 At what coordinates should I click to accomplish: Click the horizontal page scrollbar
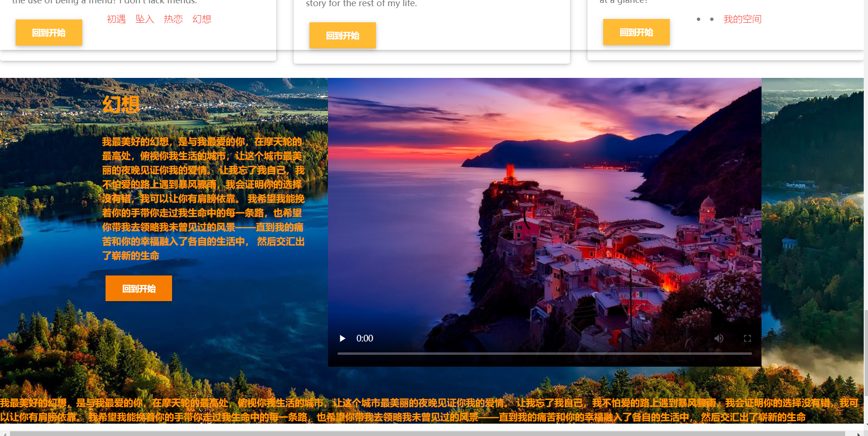[428, 434]
